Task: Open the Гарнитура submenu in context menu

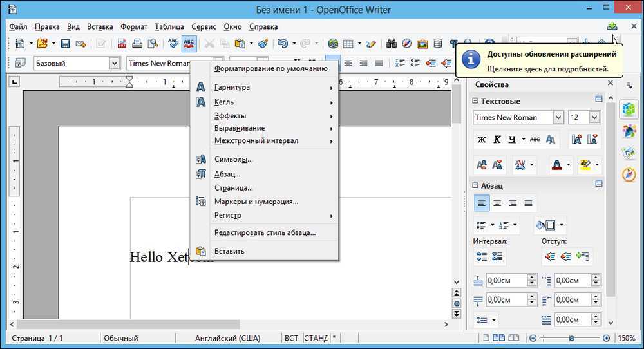Action: pos(265,87)
